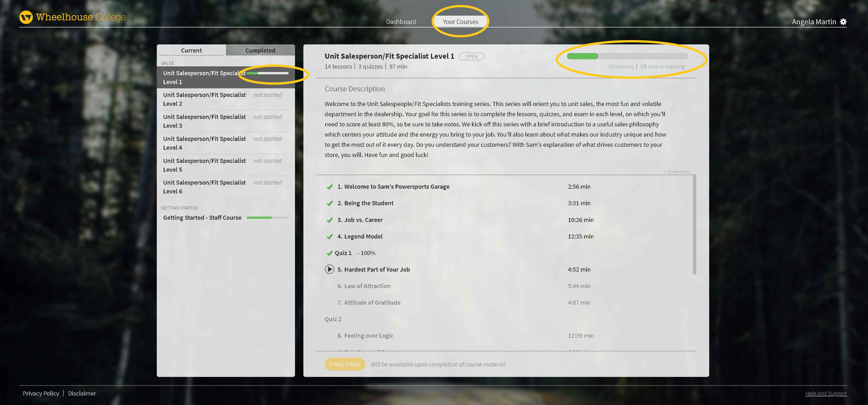The width and height of the screenshot is (868, 405).
Task: Click the Quiz 1 completed checkmark
Action: (329, 253)
